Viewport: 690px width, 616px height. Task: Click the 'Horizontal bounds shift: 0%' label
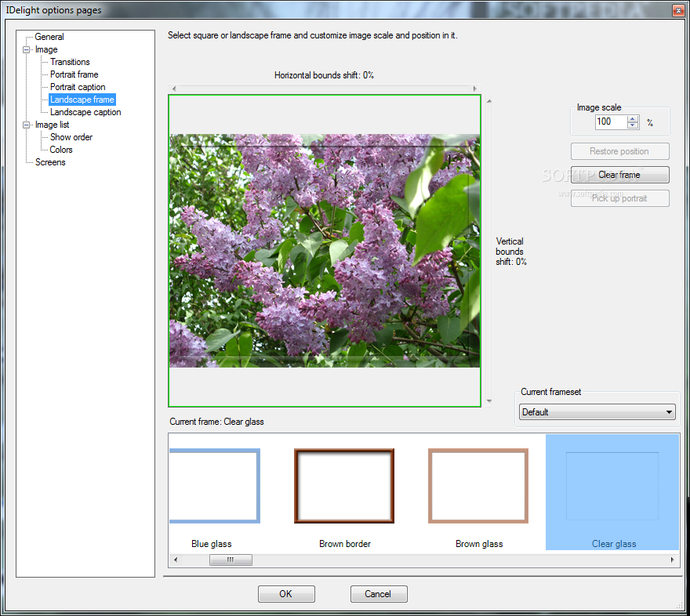click(324, 75)
